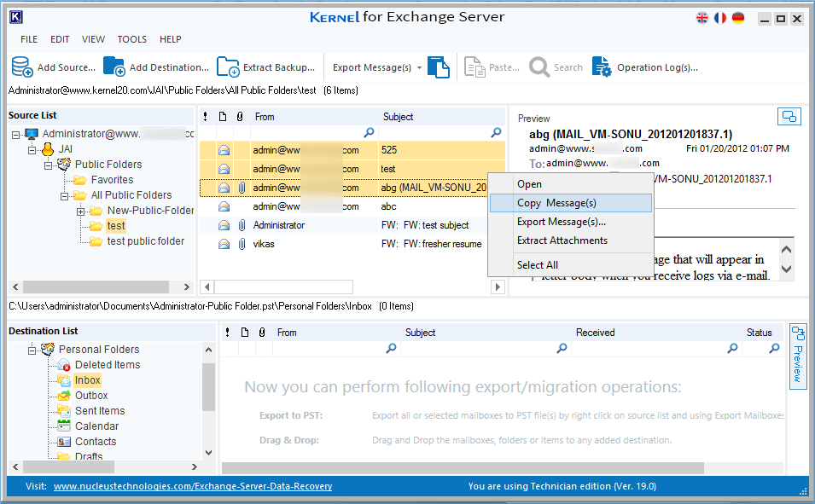
Task: Collapse the JAI mailbox node
Action: coord(32,150)
